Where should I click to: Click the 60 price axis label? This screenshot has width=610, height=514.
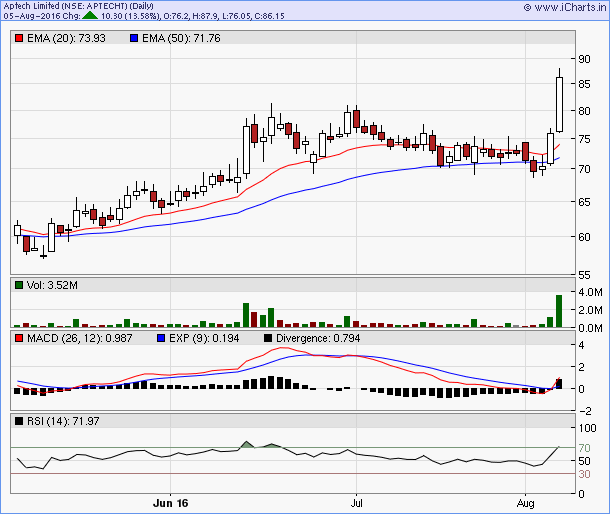[x=584, y=237]
